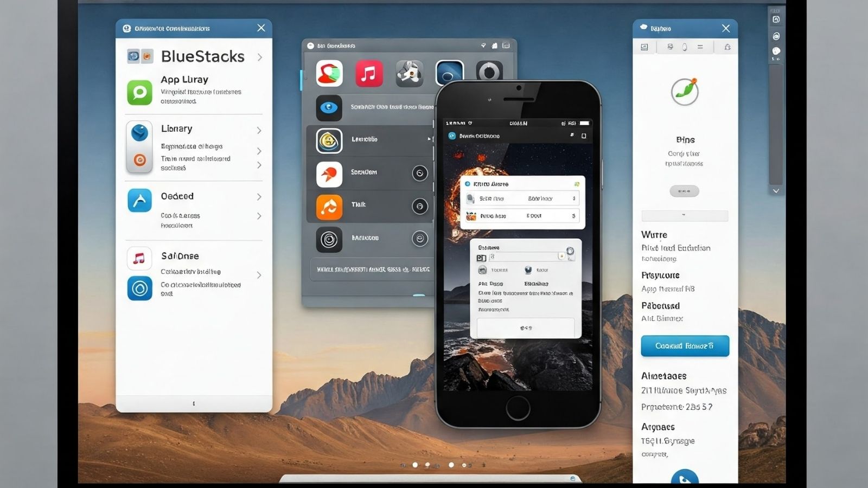Click the Bhins title text

pos(686,140)
